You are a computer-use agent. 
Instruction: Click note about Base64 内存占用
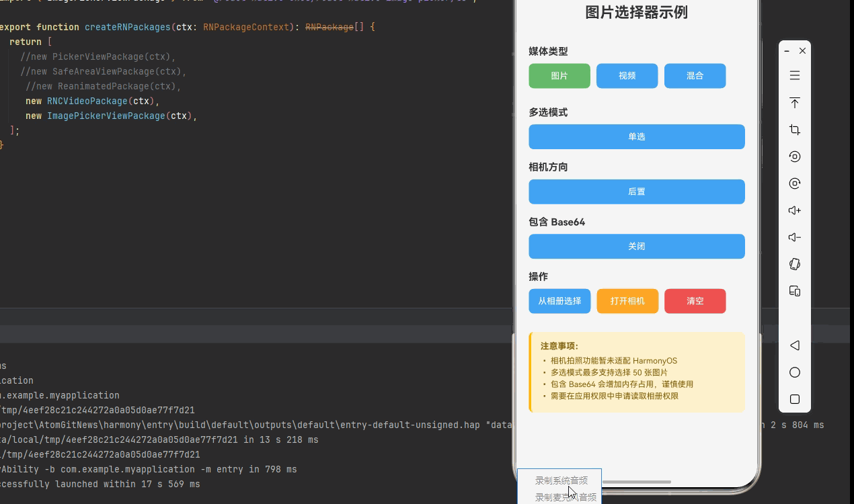click(622, 384)
